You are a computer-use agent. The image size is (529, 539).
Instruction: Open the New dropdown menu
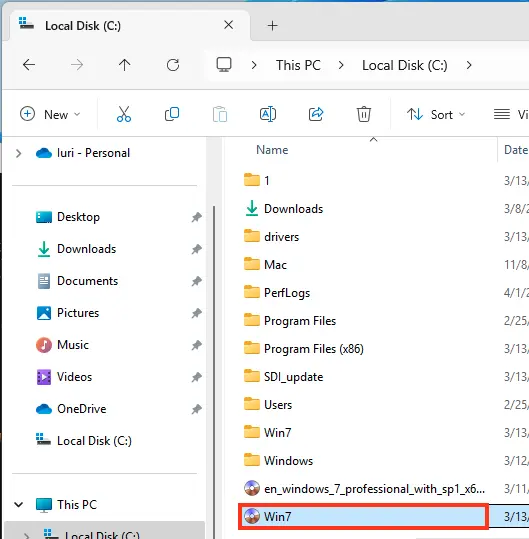click(50, 114)
